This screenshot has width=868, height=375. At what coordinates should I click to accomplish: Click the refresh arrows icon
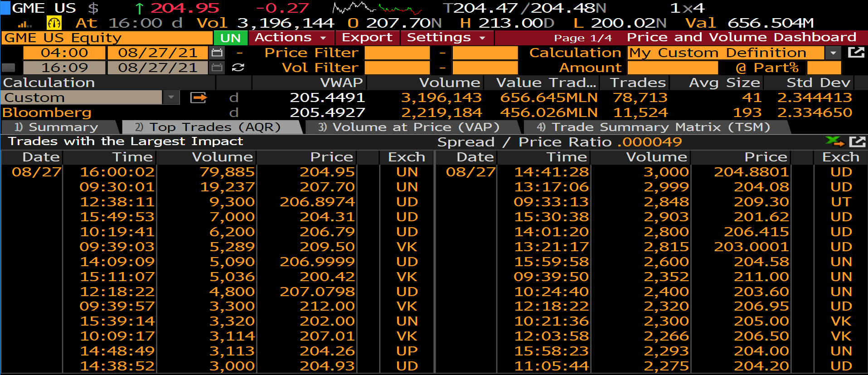click(x=238, y=68)
